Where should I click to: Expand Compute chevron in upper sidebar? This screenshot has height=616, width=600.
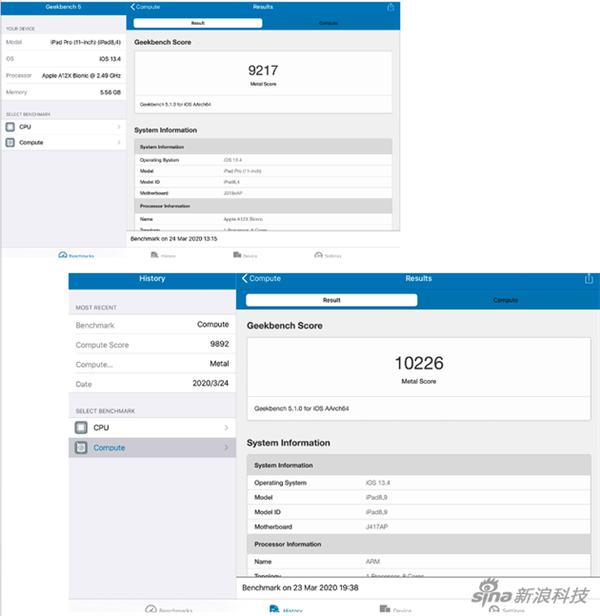(119, 142)
